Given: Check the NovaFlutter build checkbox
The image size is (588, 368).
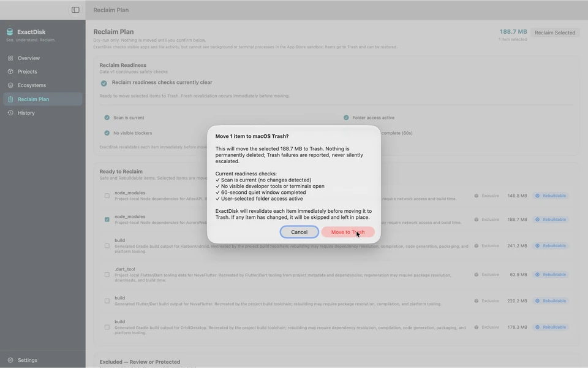Looking at the screenshot, I should point(107,301).
